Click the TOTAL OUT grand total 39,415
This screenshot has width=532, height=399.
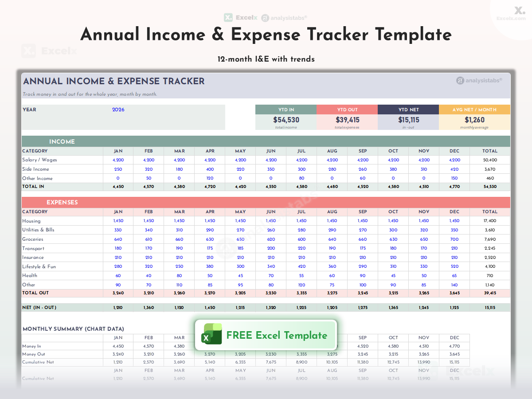(x=490, y=293)
